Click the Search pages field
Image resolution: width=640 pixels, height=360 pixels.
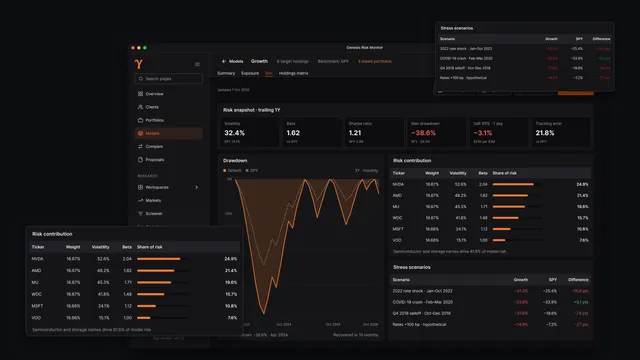pyautogui.click(x=169, y=78)
